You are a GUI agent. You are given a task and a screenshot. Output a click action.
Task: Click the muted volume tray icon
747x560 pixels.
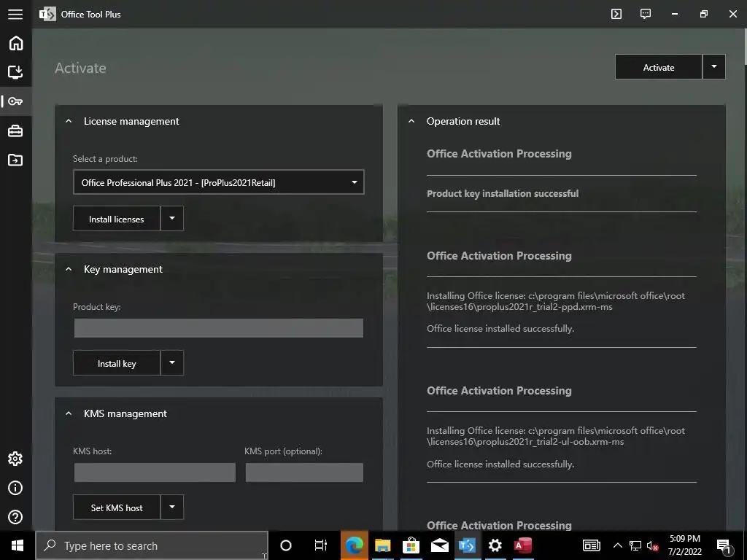tap(653, 545)
